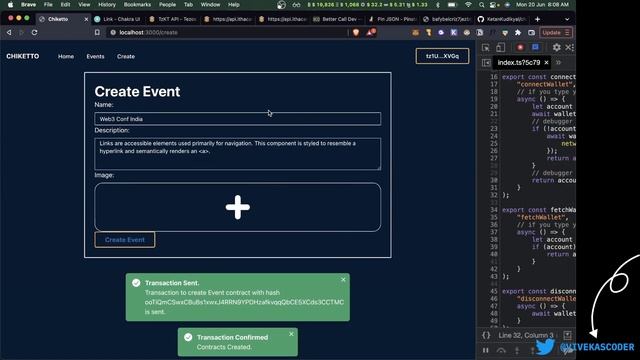The width and height of the screenshot is (640, 360).
Task: Open the Brave application menu
Action: [x=28, y=4]
